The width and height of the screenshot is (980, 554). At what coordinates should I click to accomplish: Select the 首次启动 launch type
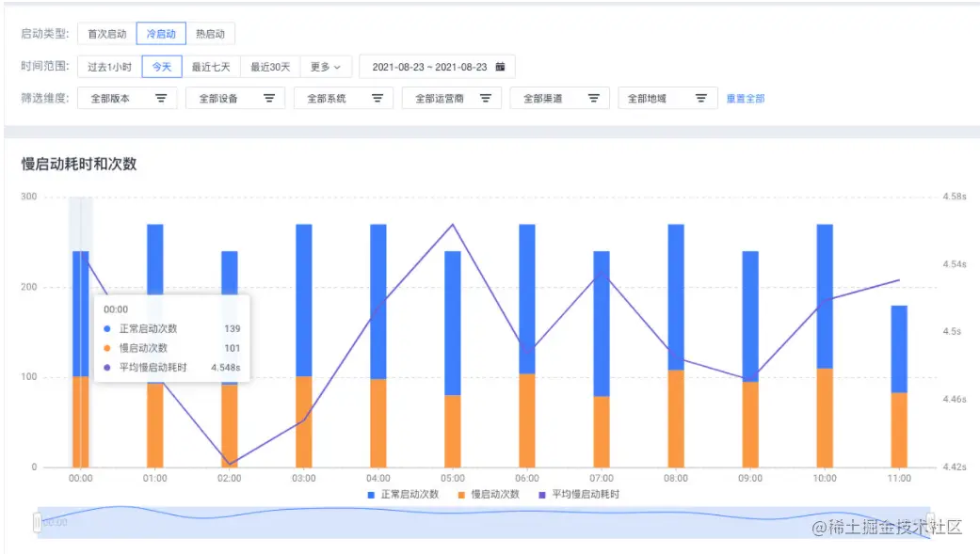point(107,34)
